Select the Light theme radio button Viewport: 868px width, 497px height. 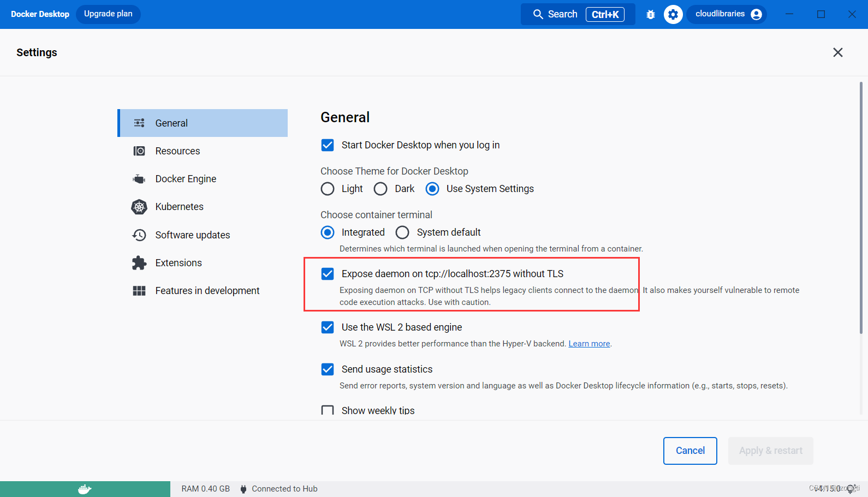tap(328, 189)
